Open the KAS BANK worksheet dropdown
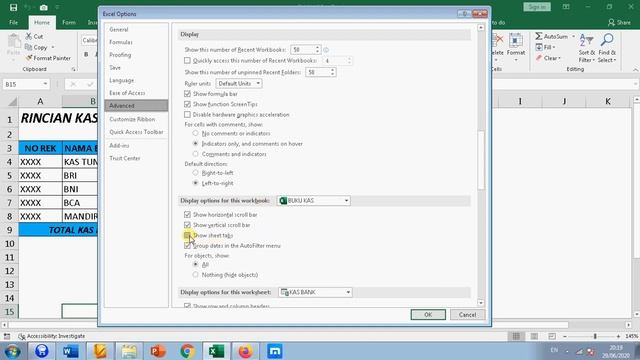This screenshot has width=640, height=360. (315, 292)
